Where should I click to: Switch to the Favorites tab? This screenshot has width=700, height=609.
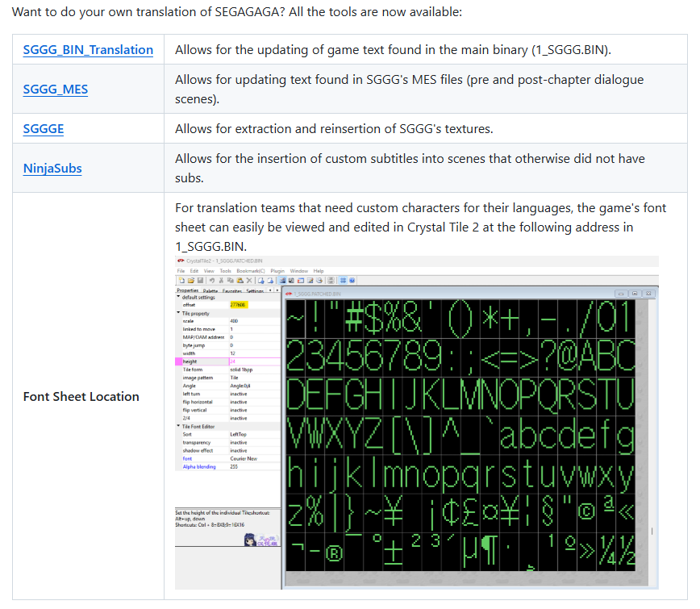coord(231,290)
